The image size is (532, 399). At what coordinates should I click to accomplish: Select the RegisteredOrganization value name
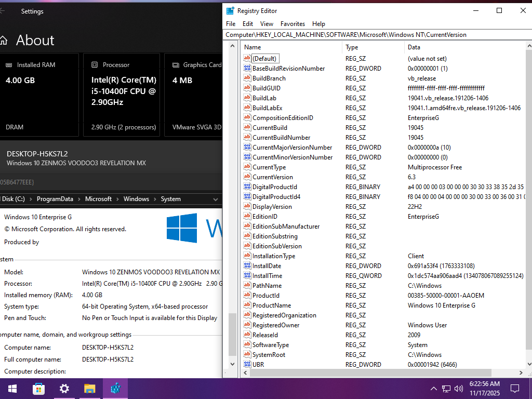tap(284, 315)
